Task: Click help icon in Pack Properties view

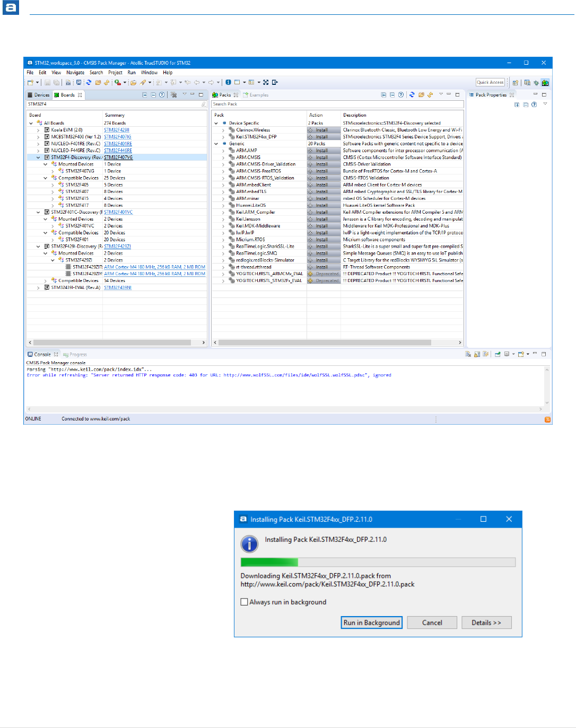Action: [x=534, y=104]
